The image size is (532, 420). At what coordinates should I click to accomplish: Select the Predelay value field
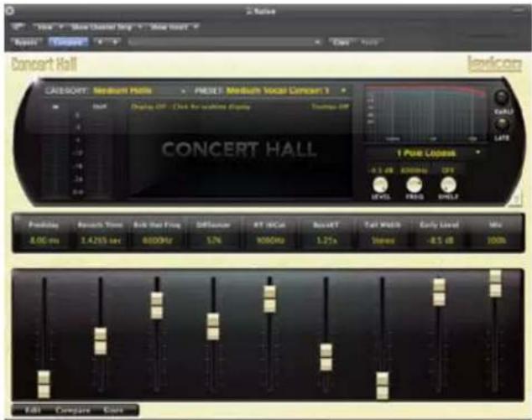point(44,241)
